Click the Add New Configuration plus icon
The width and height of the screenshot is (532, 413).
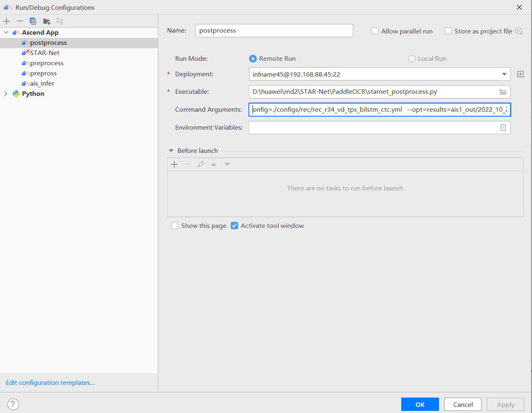click(7, 21)
